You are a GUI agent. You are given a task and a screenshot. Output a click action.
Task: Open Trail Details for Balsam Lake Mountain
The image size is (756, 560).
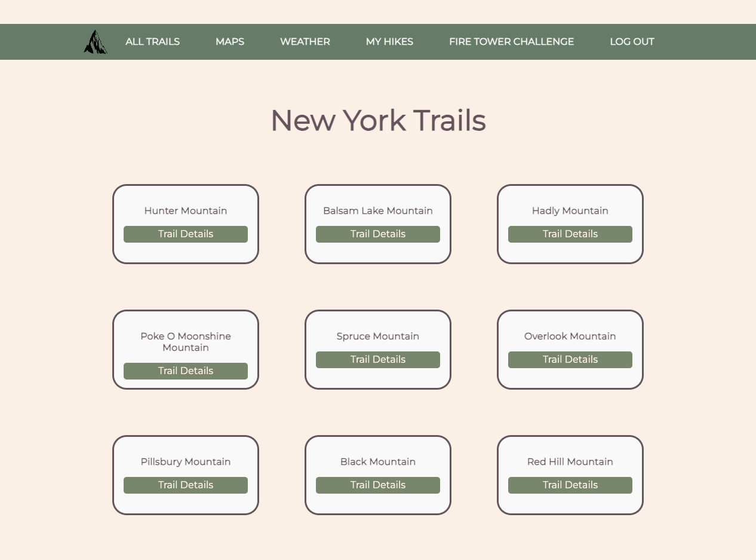pyautogui.click(x=378, y=234)
